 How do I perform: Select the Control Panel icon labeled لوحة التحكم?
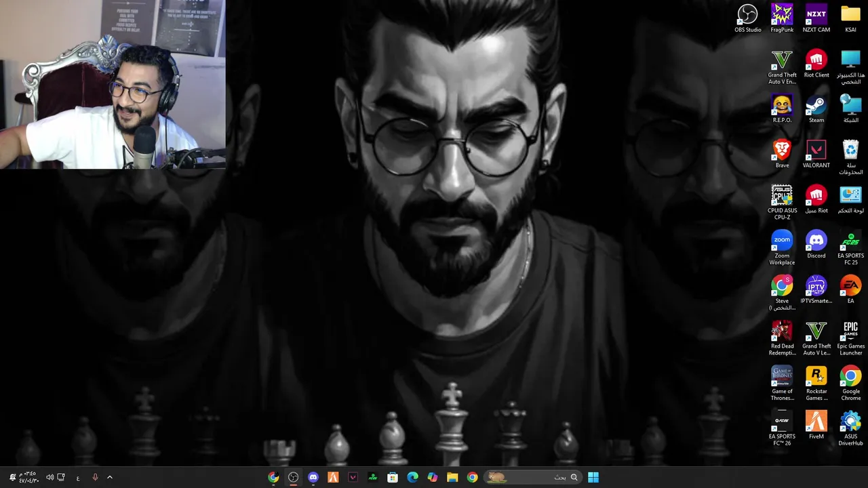click(850, 200)
